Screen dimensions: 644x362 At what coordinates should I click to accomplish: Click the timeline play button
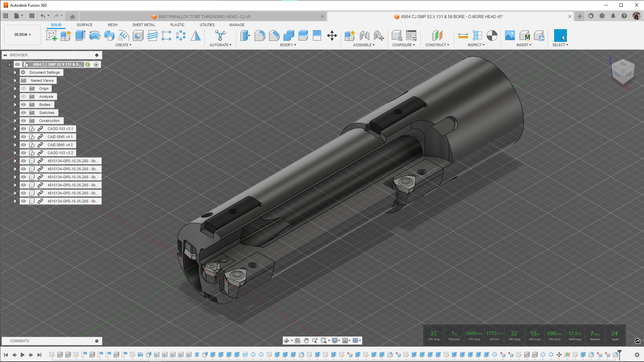pos(22,355)
